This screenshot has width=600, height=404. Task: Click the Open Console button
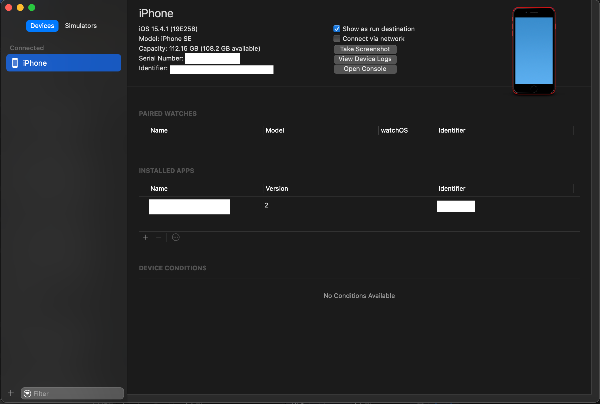(365, 69)
